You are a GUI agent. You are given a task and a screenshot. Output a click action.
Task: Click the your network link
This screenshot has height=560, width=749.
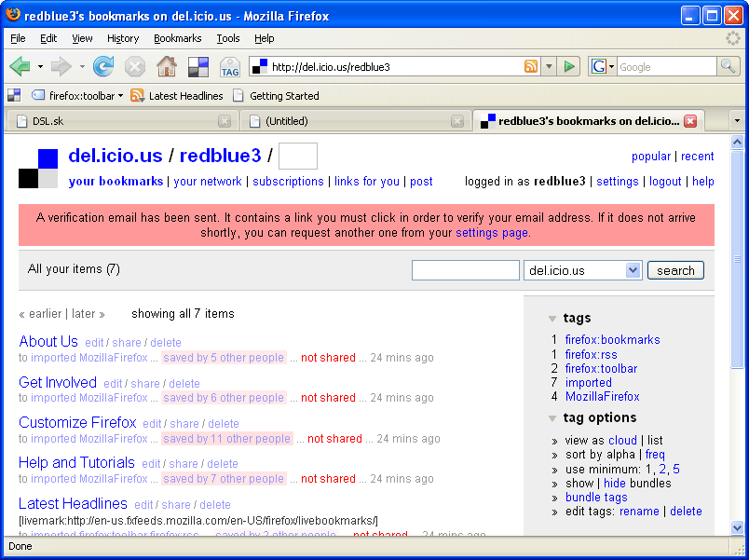pyautogui.click(x=208, y=182)
